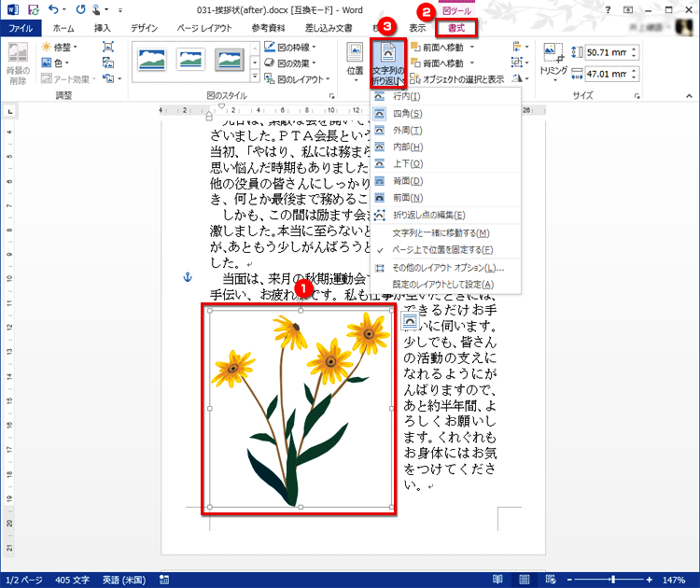
Task: Click the Crop (トリミング) tool
Action: click(x=553, y=63)
